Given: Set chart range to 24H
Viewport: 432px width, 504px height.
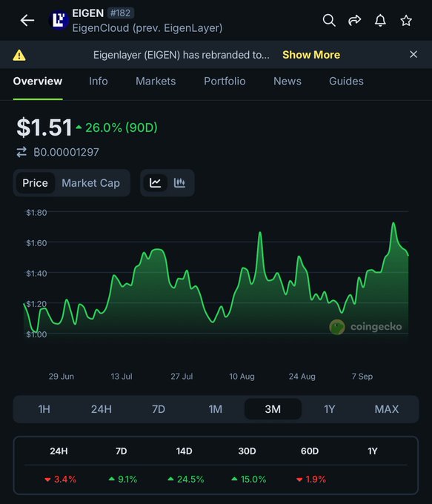Looking at the screenshot, I should click(x=102, y=409).
